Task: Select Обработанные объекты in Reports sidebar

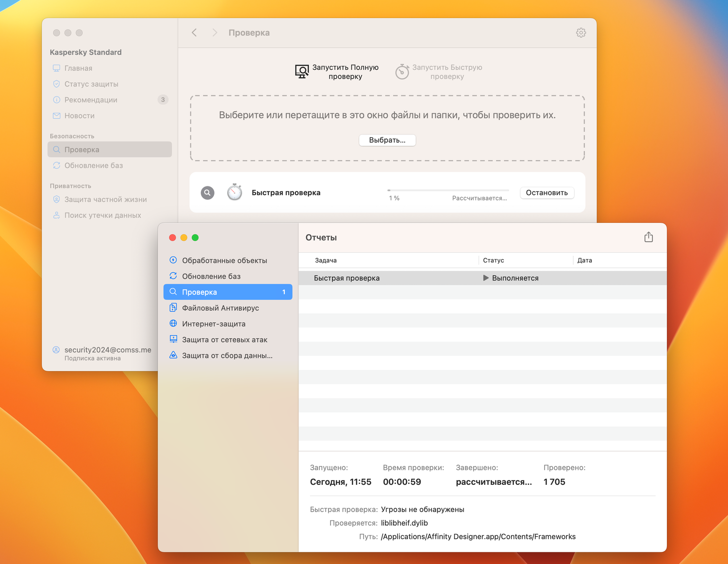Action: click(228, 260)
